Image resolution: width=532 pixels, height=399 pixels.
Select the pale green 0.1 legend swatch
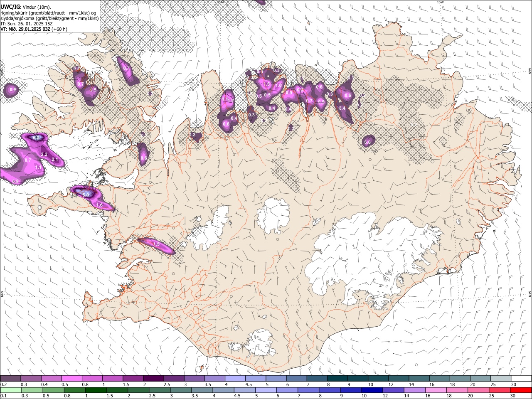pyautogui.click(x=10, y=390)
